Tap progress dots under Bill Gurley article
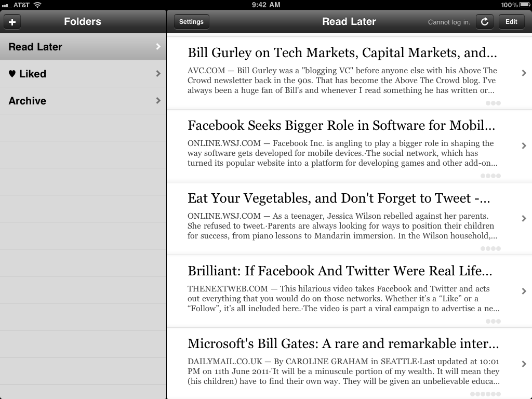This screenshot has height=399, width=532. (493, 103)
